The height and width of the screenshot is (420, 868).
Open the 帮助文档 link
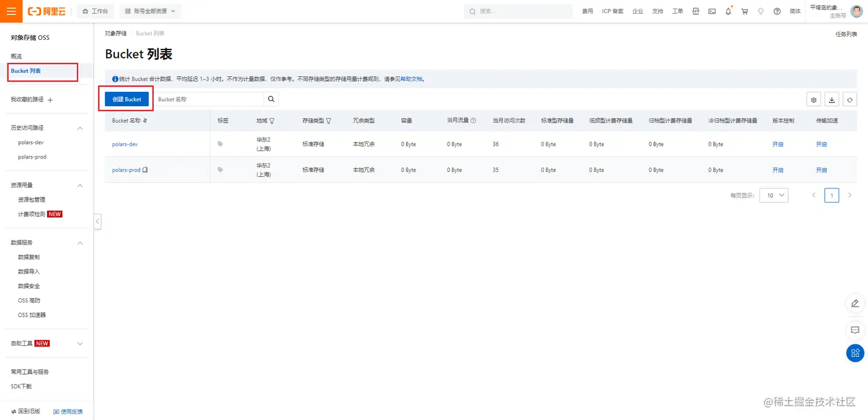coord(412,79)
